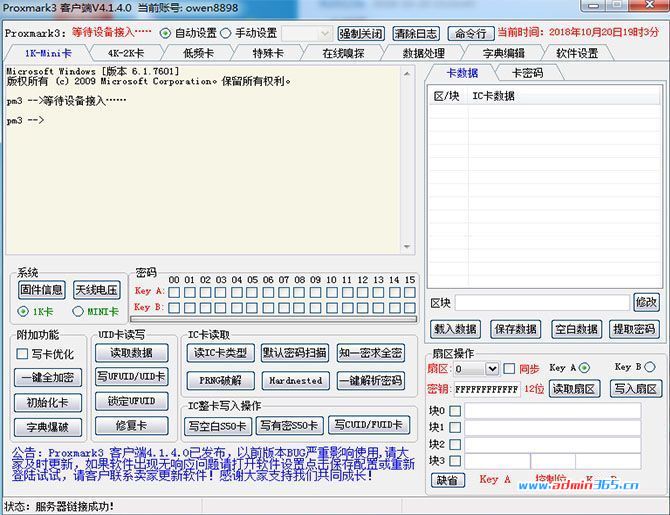Tick the Key A checkbox for sector 00

click(x=174, y=292)
